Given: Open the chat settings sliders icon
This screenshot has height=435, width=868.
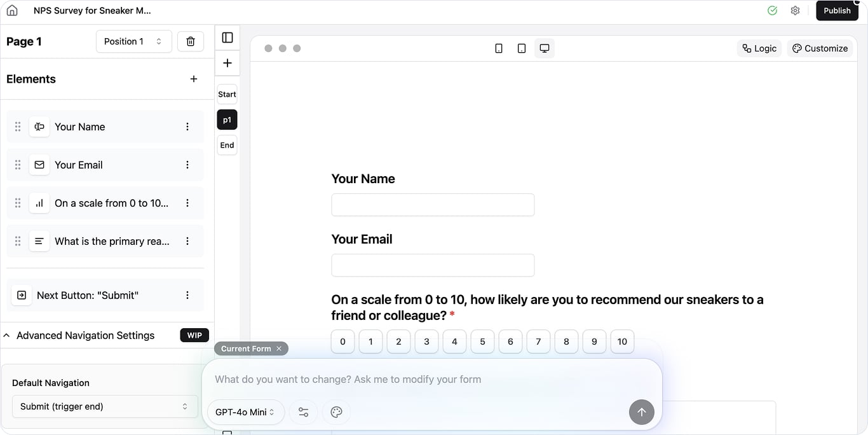Looking at the screenshot, I should tap(304, 412).
